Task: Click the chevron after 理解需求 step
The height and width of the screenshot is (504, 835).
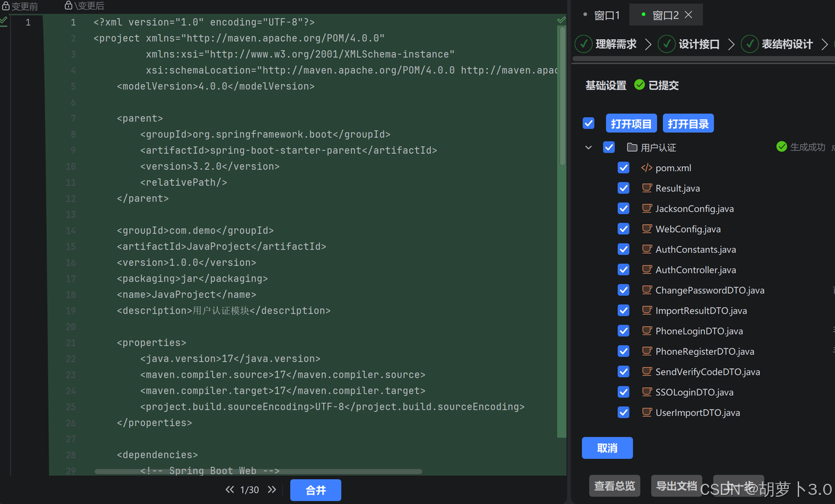Action: click(648, 44)
